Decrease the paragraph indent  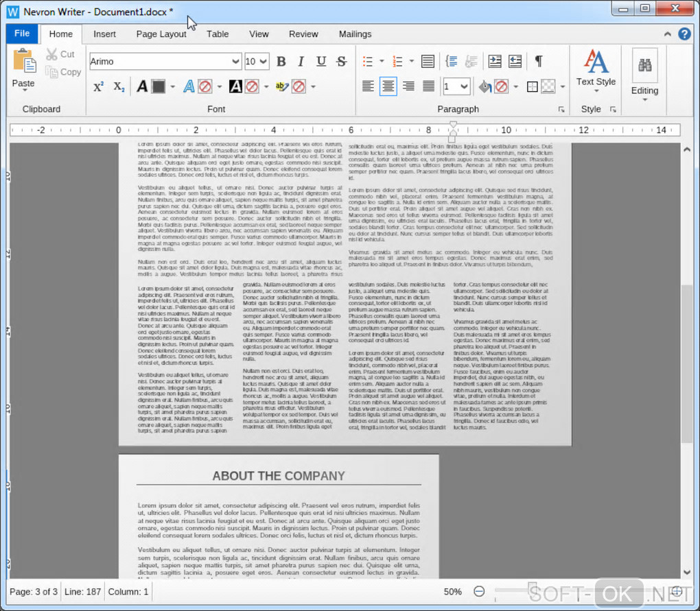pos(515,61)
